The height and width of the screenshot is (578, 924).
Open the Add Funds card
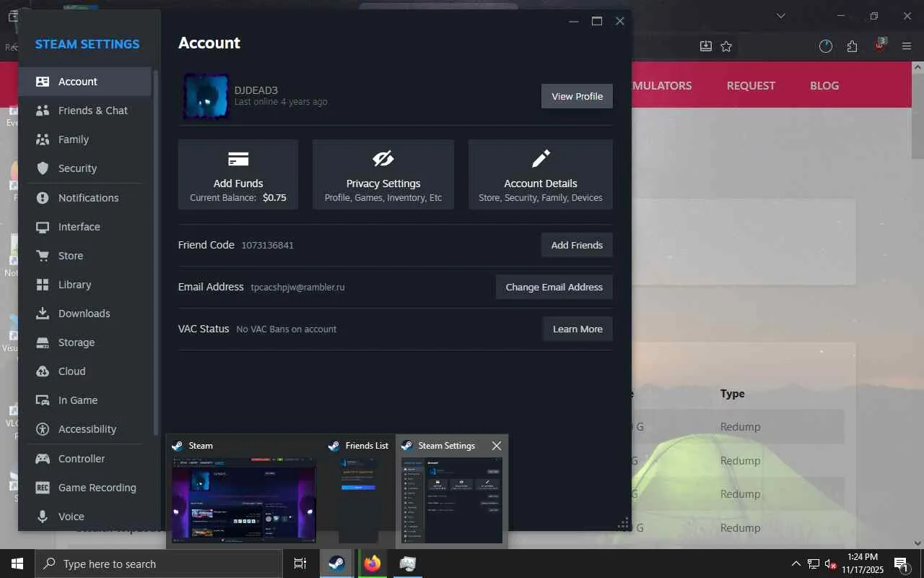(x=238, y=174)
